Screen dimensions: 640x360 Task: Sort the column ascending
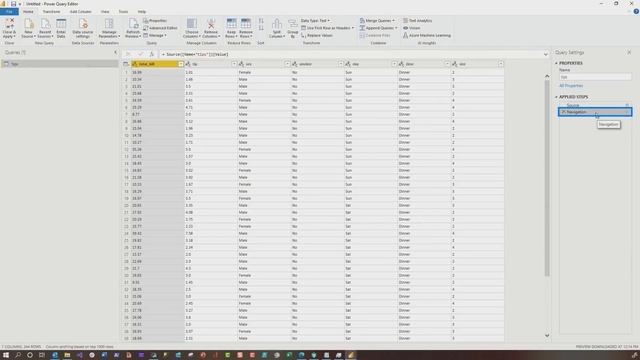coord(261,20)
